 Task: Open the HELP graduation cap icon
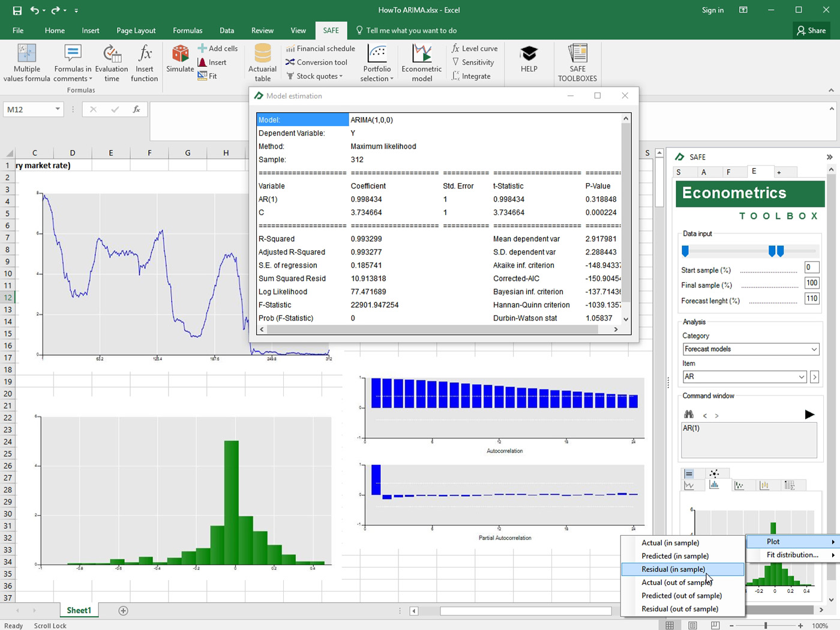click(529, 53)
